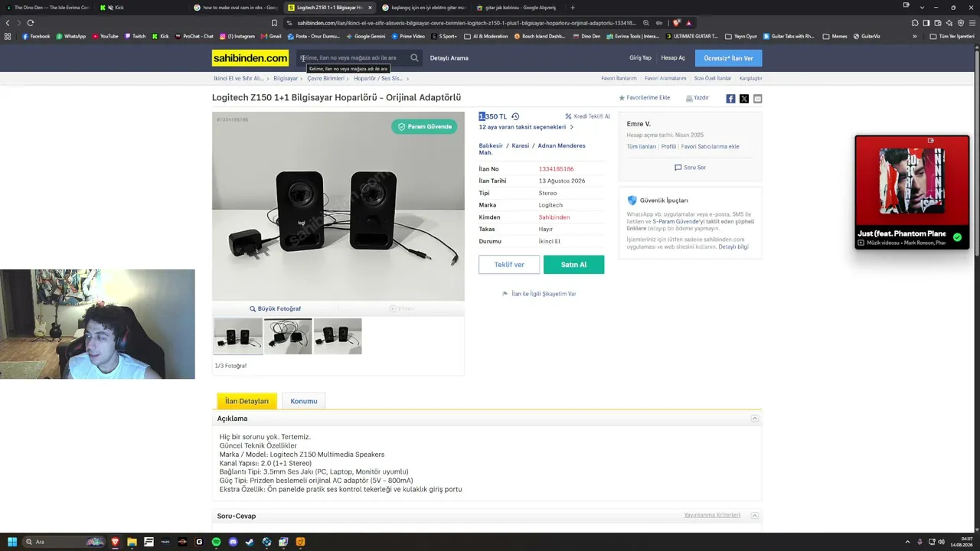
Task: Click the Ücretsiz İlan Ver button
Action: coord(728,58)
